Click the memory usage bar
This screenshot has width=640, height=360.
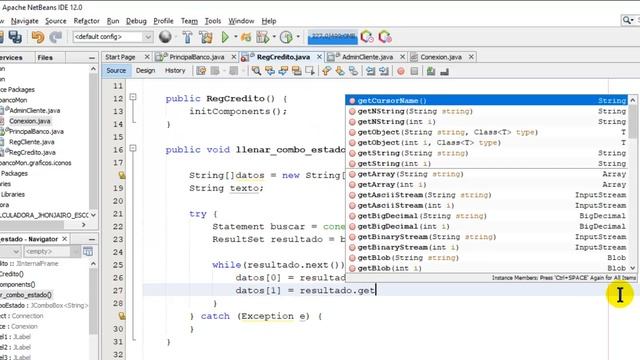click(x=332, y=37)
